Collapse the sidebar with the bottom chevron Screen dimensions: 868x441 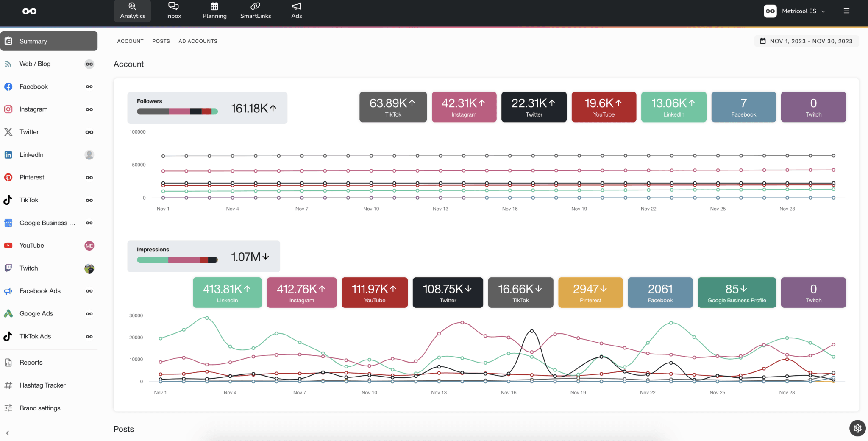tap(8, 433)
